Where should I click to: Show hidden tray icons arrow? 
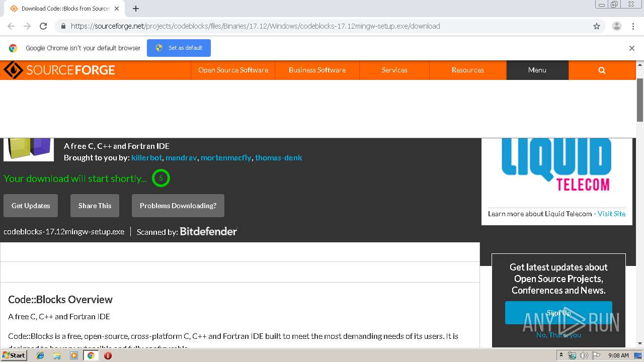tap(562, 355)
